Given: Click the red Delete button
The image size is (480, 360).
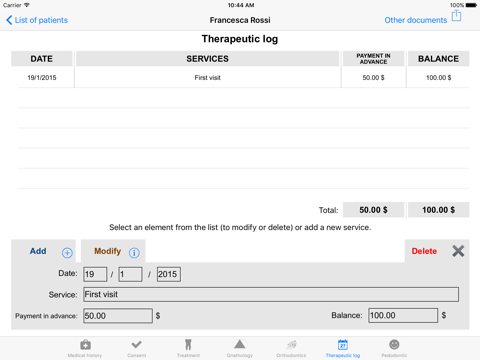Looking at the screenshot, I should tap(424, 251).
